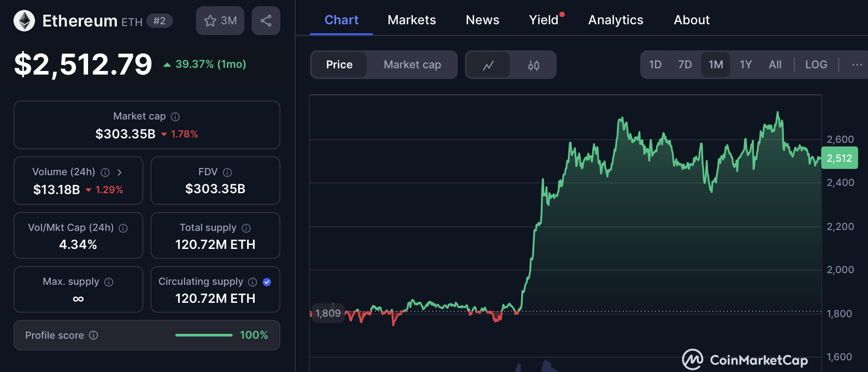Click the 100% profile score value
This screenshot has height=372, width=868.
[x=254, y=335]
